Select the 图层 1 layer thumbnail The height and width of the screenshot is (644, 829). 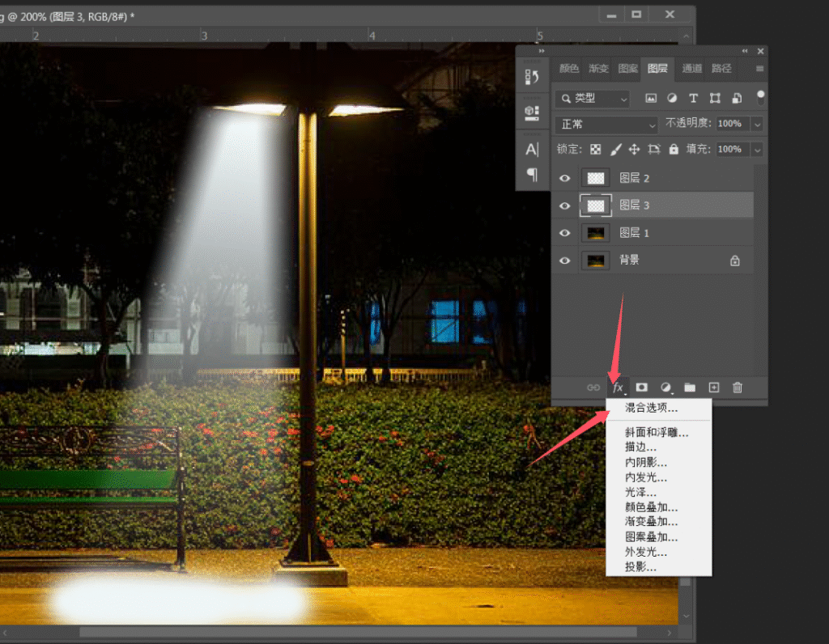(x=596, y=233)
